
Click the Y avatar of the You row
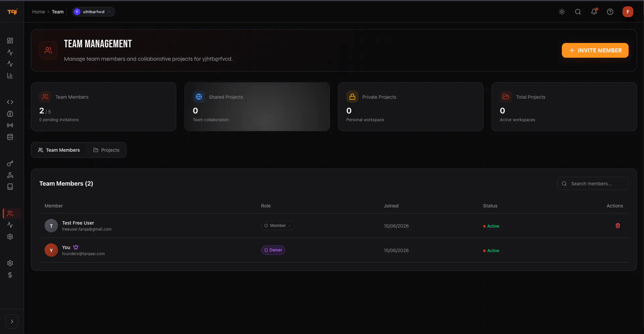51,250
